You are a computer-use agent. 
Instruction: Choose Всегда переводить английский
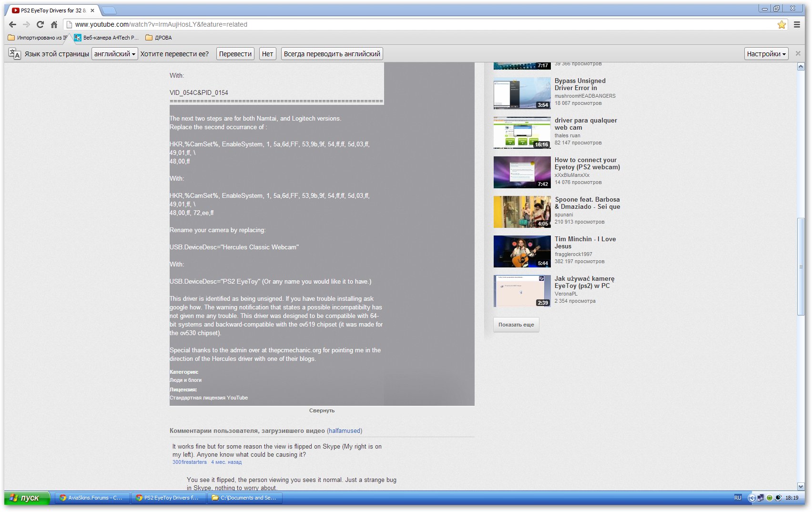[332, 54]
